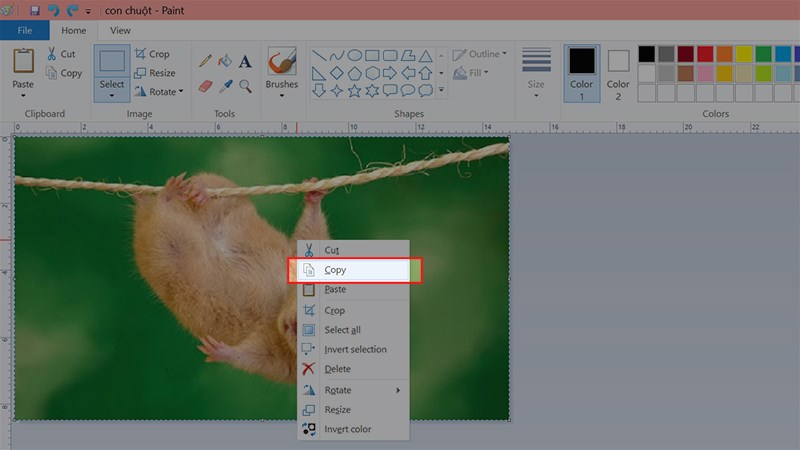Pick the Eraser tool
The image size is (800, 450).
coord(205,86)
